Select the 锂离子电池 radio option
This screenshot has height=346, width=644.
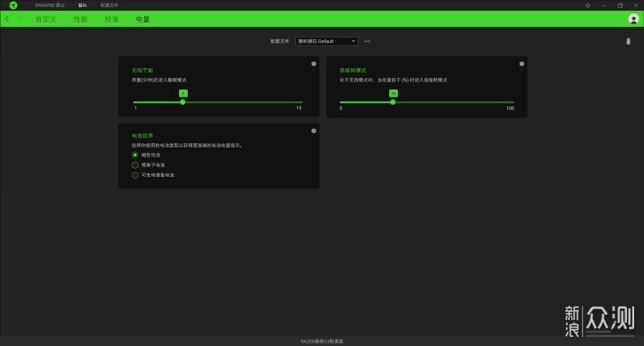pos(135,165)
